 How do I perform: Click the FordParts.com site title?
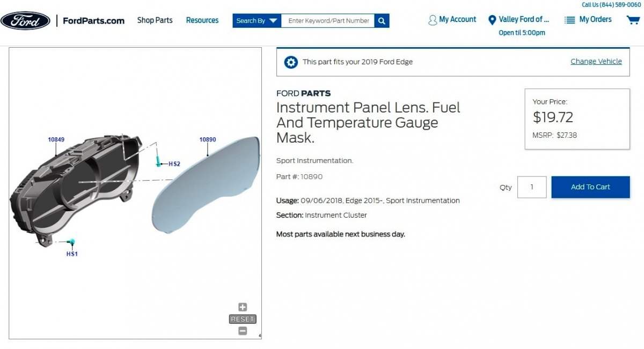[x=93, y=21]
